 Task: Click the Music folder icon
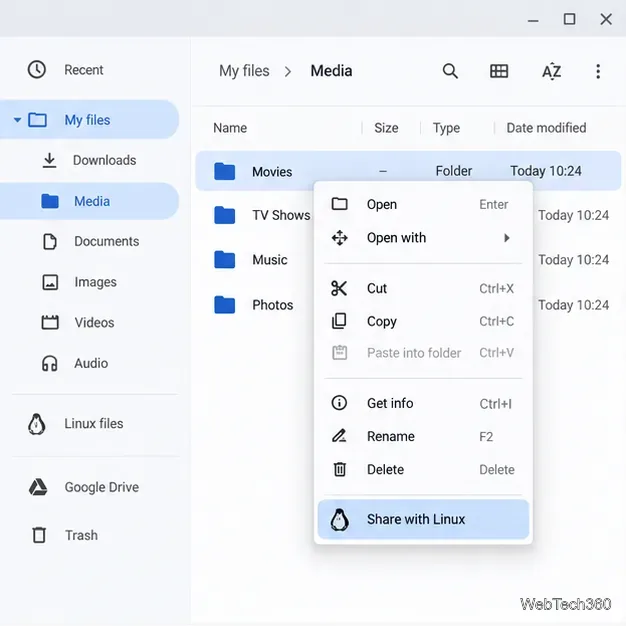point(224,260)
